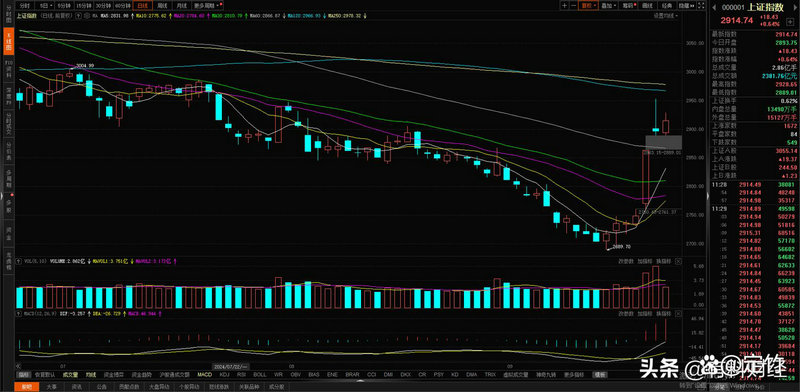The width and height of the screenshot is (800, 392).
Task: Click the MA add indicator plus circle
Action: click(78, 16)
